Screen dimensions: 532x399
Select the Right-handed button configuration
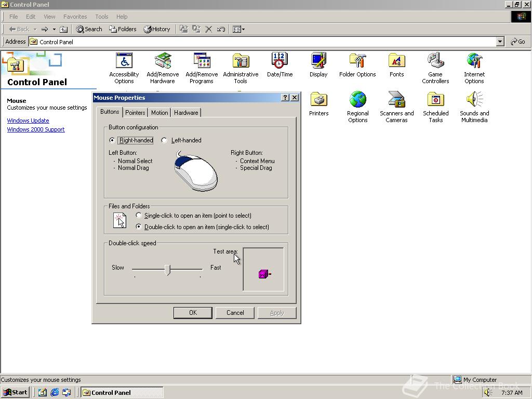[112, 140]
